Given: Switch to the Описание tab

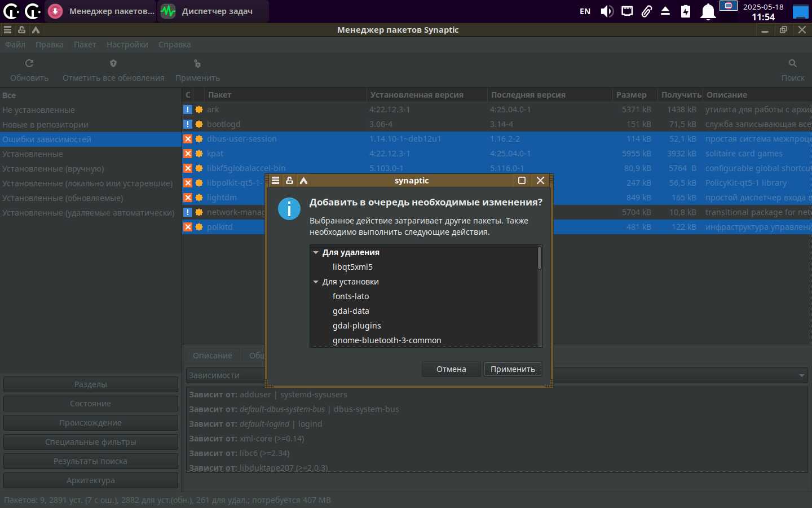Looking at the screenshot, I should 213,356.
